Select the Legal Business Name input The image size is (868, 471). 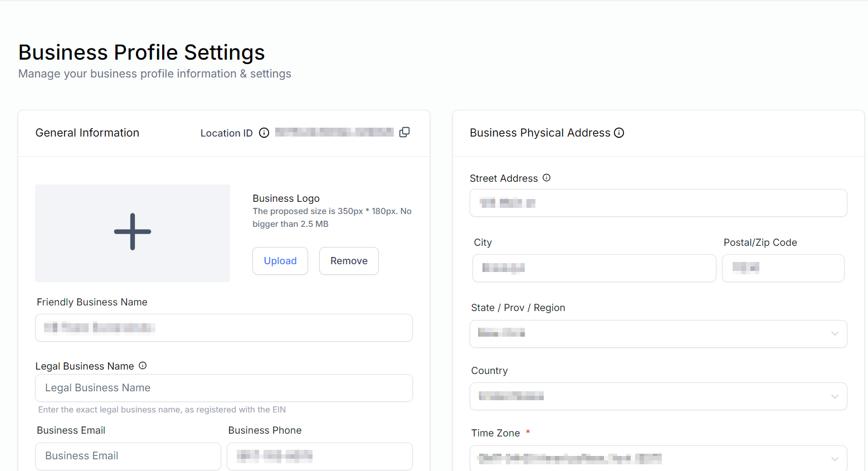coord(223,387)
